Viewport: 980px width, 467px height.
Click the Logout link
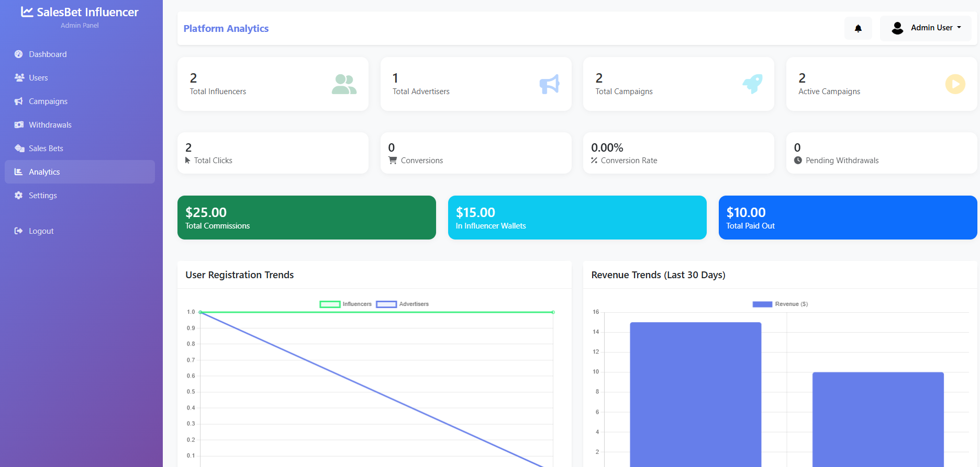80,231
